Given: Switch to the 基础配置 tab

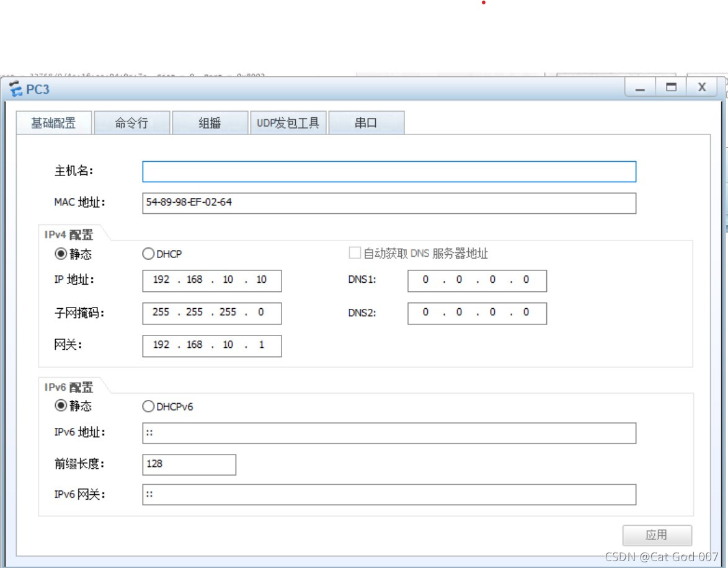Looking at the screenshot, I should click(54, 123).
